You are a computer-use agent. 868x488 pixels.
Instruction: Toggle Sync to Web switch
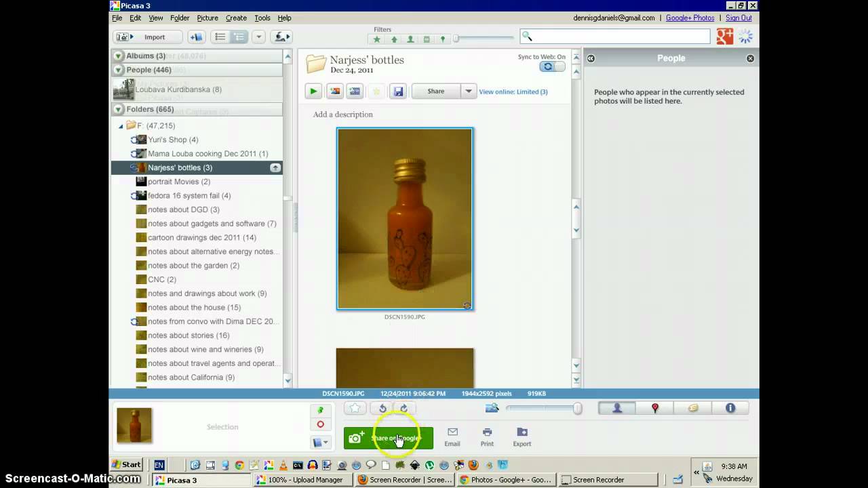(x=552, y=66)
